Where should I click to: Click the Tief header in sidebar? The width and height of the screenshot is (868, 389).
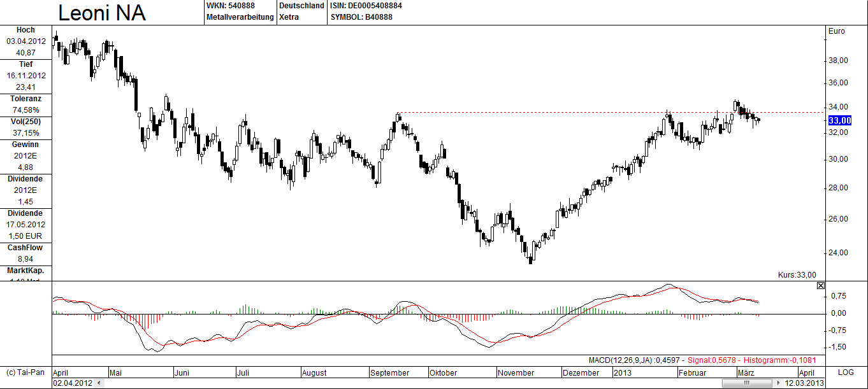click(26, 64)
